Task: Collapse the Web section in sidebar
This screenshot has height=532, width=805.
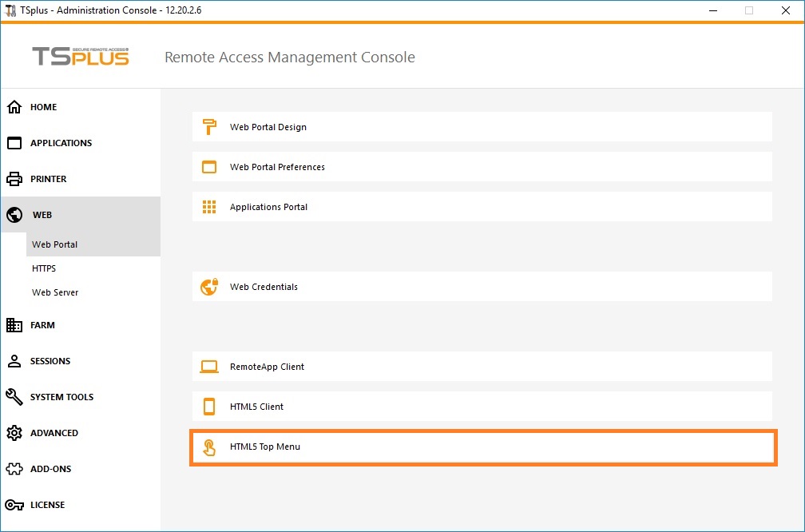Action: click(x=42, y=215)
